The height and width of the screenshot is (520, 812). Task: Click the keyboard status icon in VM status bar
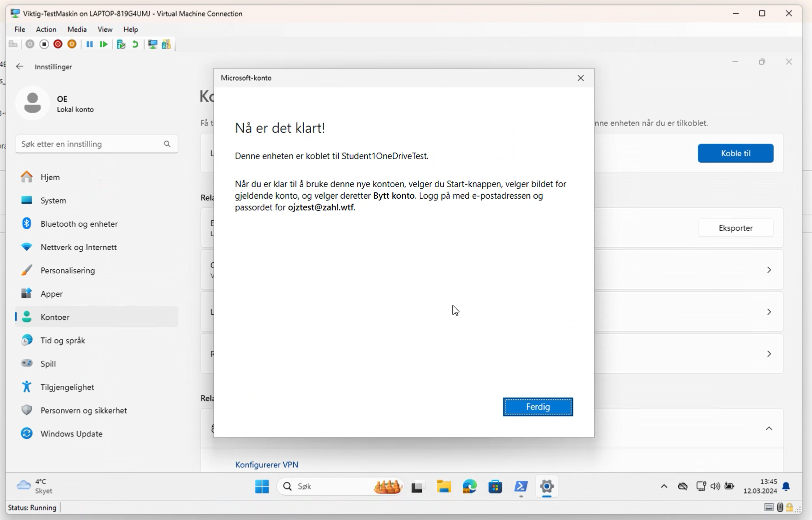(769, 507)
